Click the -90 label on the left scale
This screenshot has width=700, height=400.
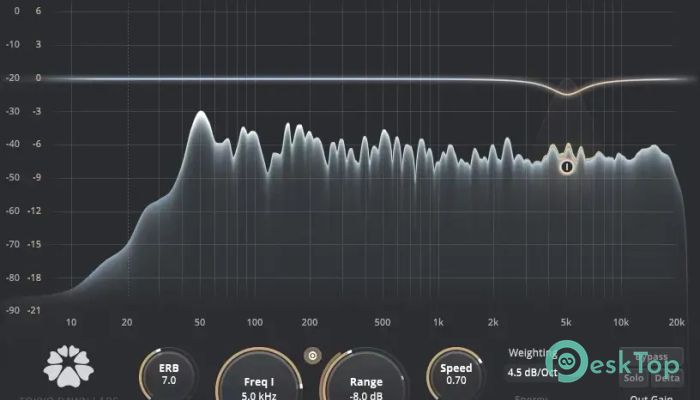coord(13,311)
